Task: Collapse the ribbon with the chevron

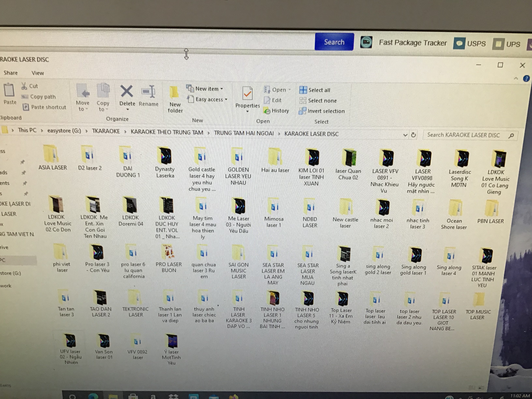Action: pyautogui.click(x=516, y=78)
